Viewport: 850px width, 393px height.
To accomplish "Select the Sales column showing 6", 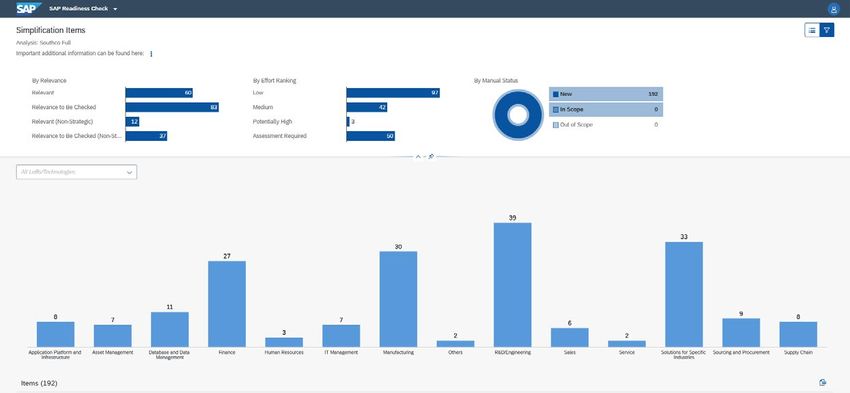I will (x=570, y=337).
